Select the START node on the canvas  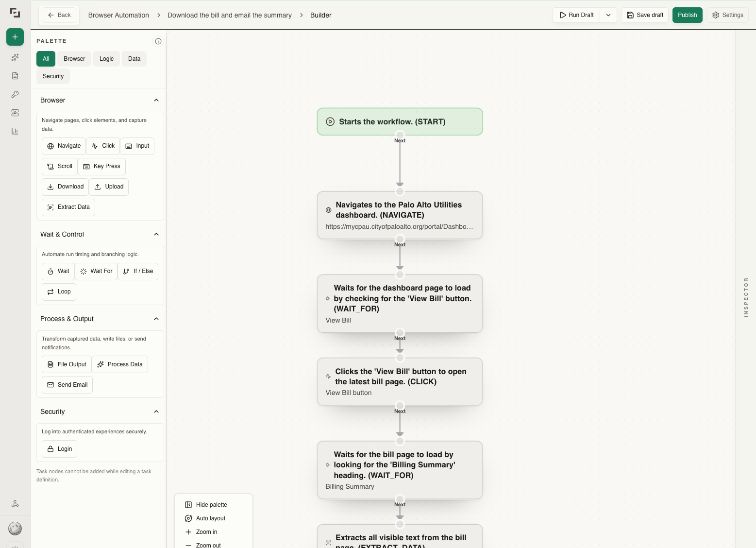tap(400, 121)
